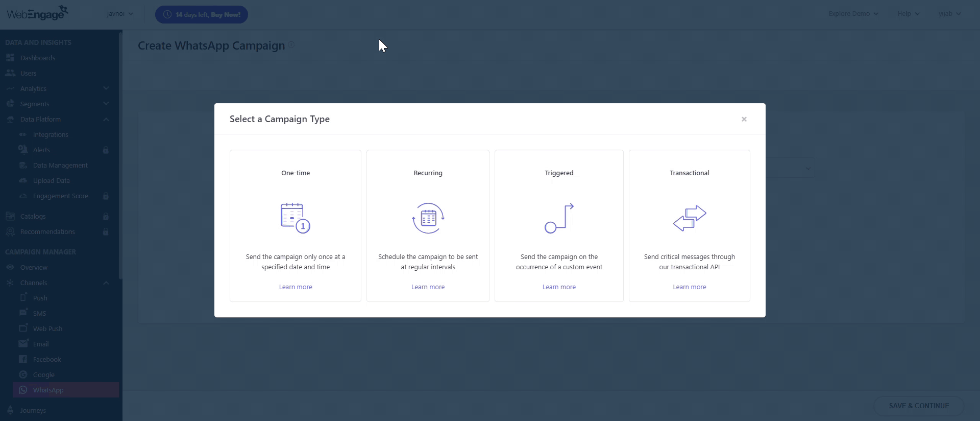This screenshot has height=421, width=980.
Task: Open Learn more link under Recurring
Action: (x=428, y=287)
